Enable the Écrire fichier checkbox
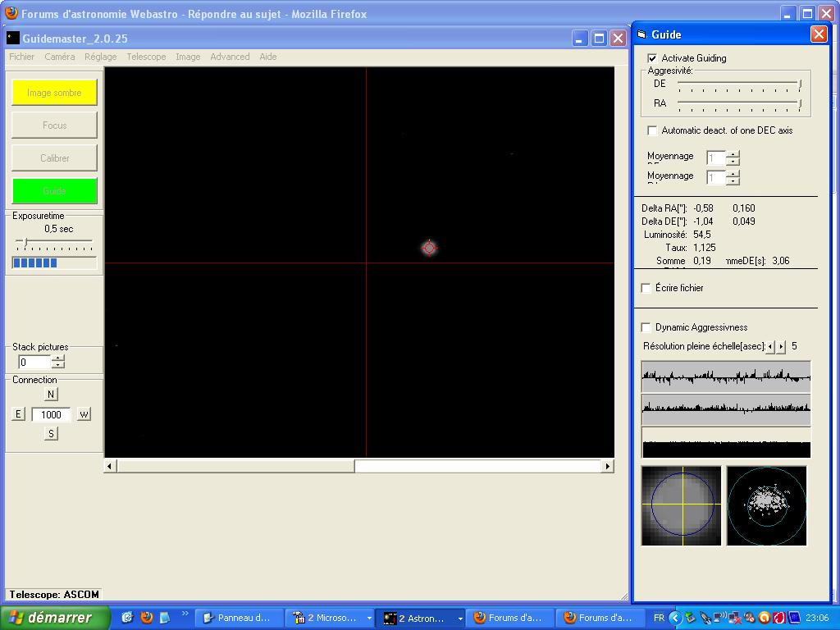The width and height of the screenshot is (840, 630). (x=646, y=288)
